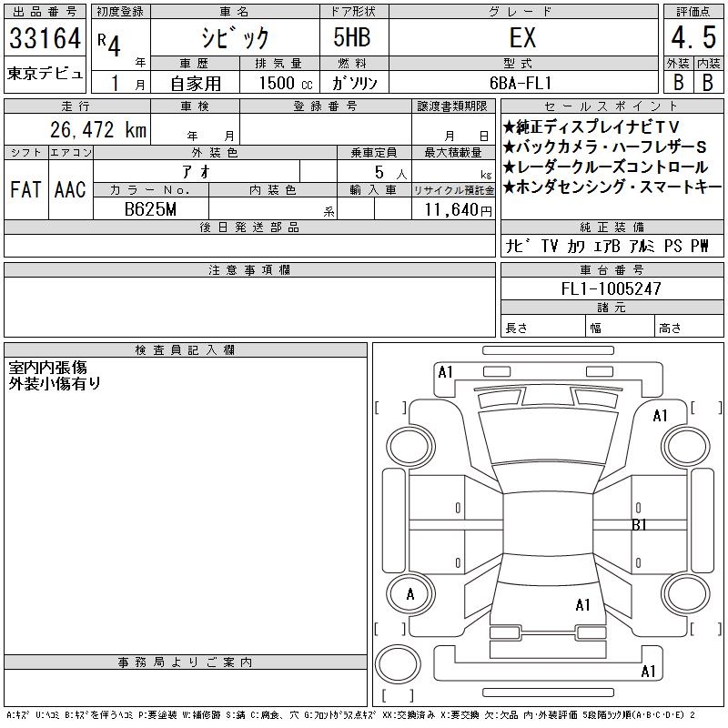
Task: Click the inspector note 室内内張傷
Action: pos(48,368)
